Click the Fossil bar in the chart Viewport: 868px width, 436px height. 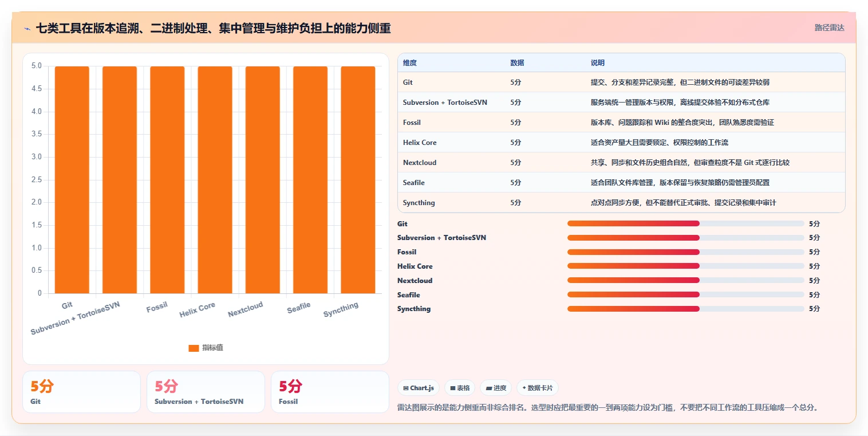tap(167, 180)
